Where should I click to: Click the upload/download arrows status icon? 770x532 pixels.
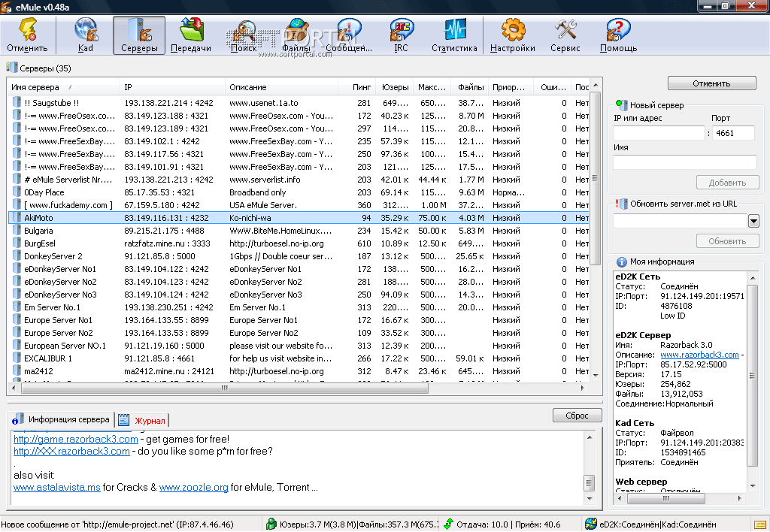[448, 524]
